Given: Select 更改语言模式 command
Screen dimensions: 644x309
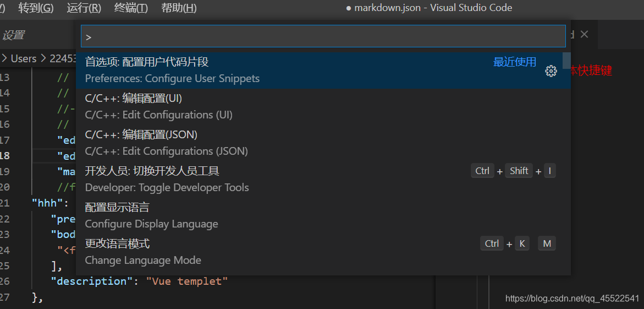Looking at the screenshot, I should 323,252.
